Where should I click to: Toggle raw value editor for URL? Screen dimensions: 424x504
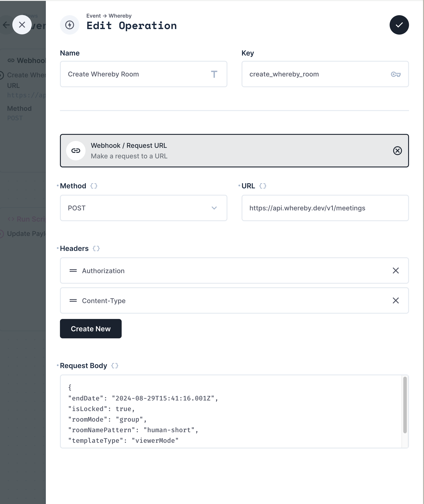pos(263,186)
